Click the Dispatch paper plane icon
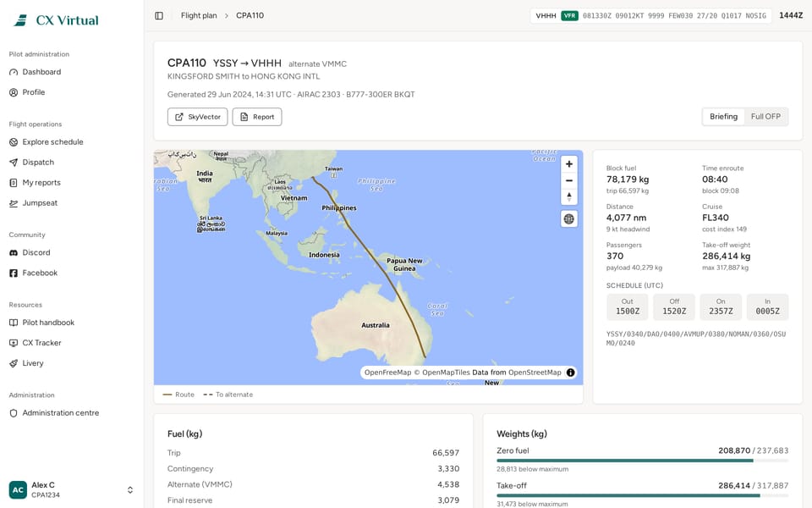 coord(14,163)
